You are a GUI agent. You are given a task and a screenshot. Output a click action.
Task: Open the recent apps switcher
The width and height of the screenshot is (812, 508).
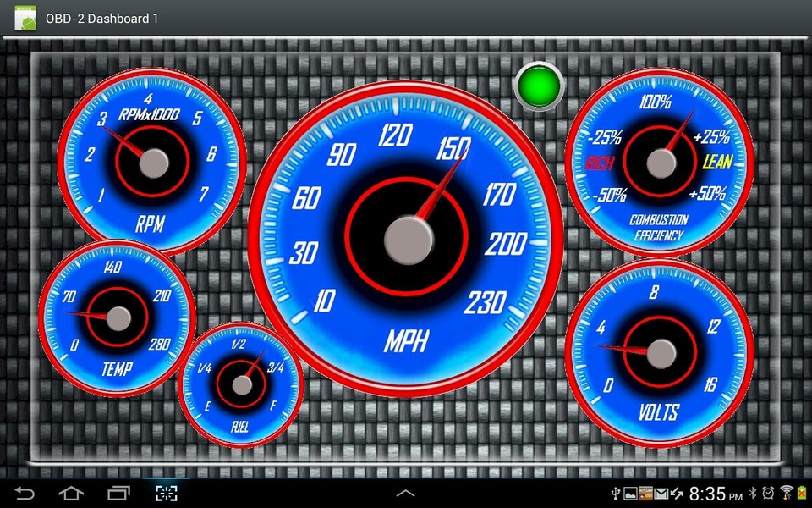coord(118,493)
